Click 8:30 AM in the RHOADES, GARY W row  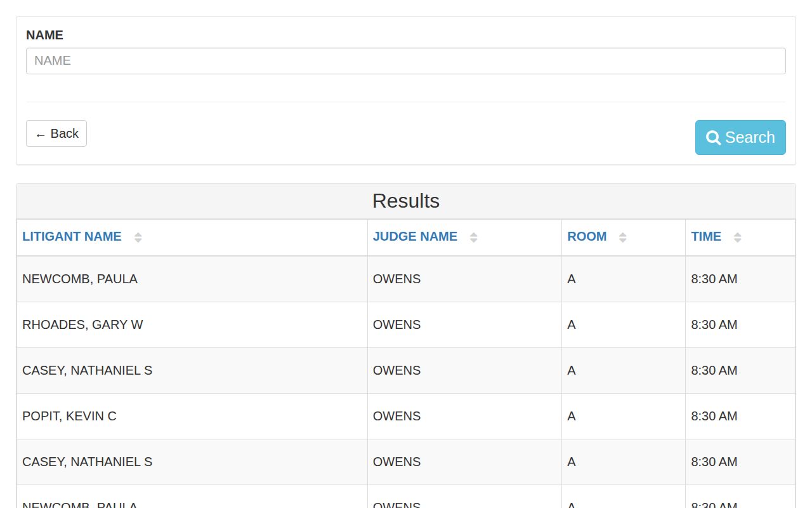click(714, 324)
